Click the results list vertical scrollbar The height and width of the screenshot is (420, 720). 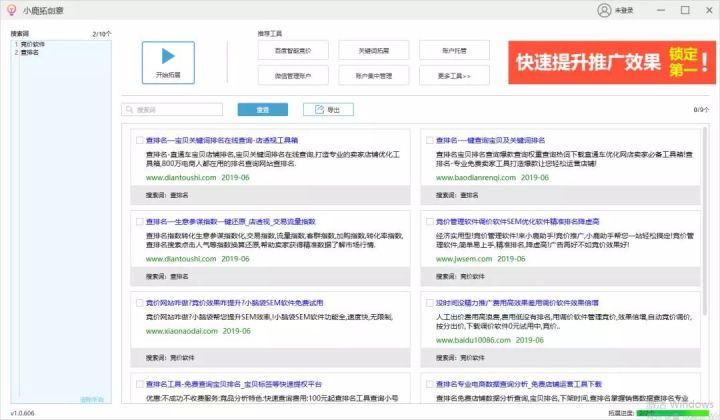pyautogui.click(x=705, y=220)
